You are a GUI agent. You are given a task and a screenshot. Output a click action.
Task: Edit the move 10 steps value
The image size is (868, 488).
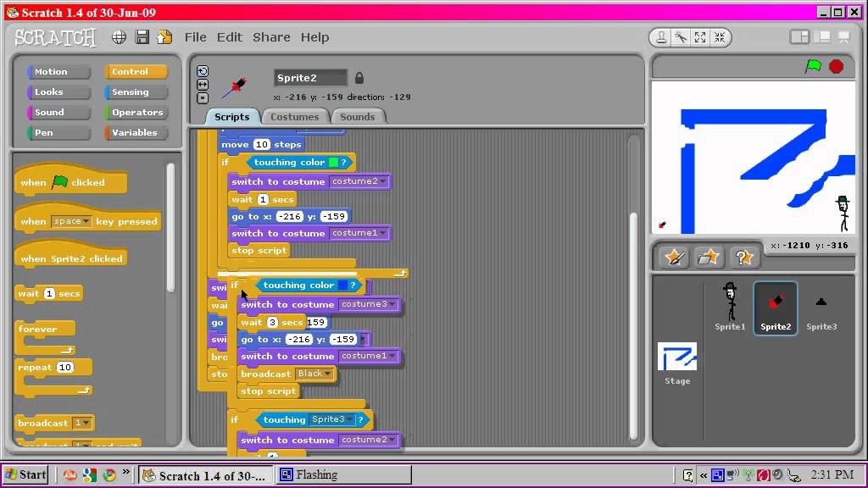click(261, 144)
